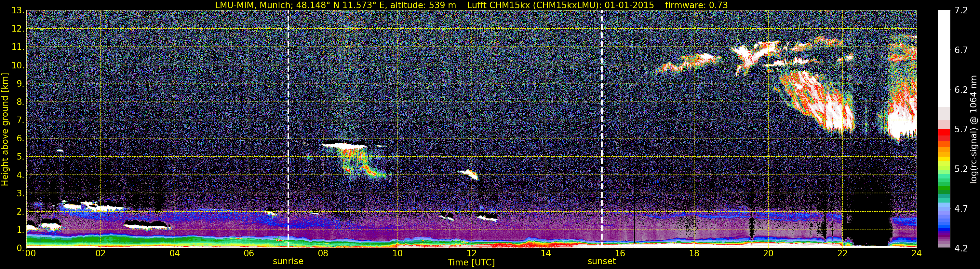
Task: Click the colorbar value 5.2
Action: (x=961, y=169)
